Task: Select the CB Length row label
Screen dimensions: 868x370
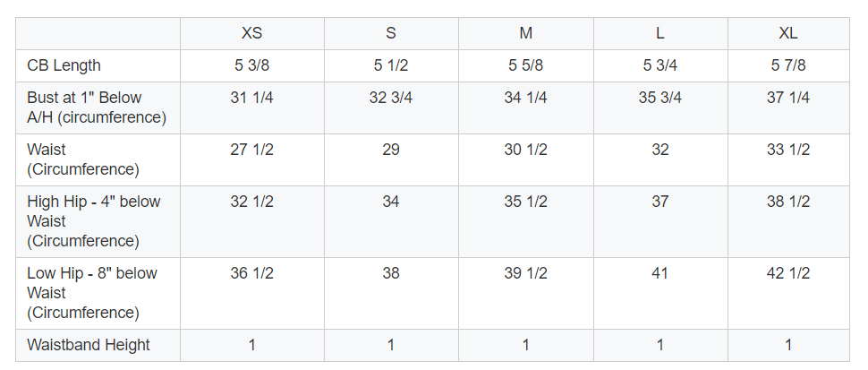Action: tap(64, 65)
